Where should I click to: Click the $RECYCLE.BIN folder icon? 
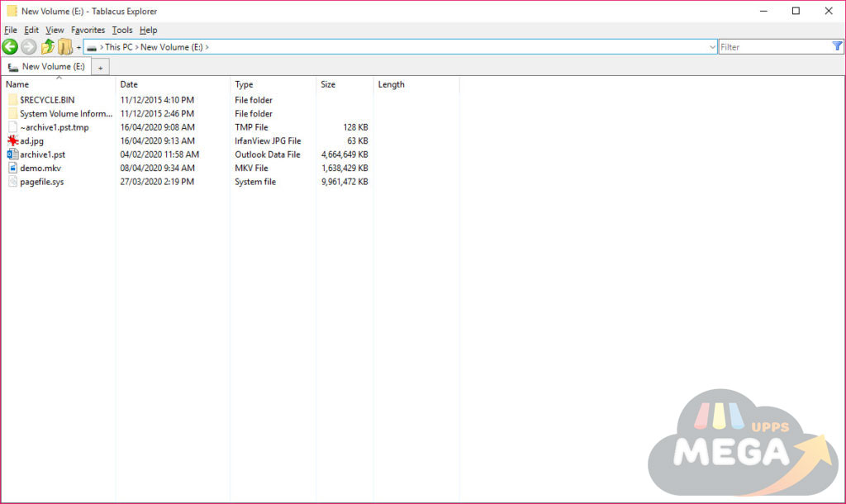click(13, 100)
